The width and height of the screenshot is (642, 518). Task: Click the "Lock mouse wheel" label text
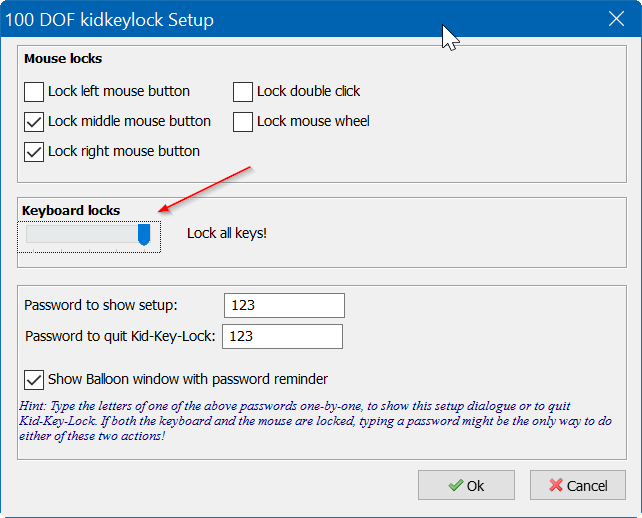point(313,122)
